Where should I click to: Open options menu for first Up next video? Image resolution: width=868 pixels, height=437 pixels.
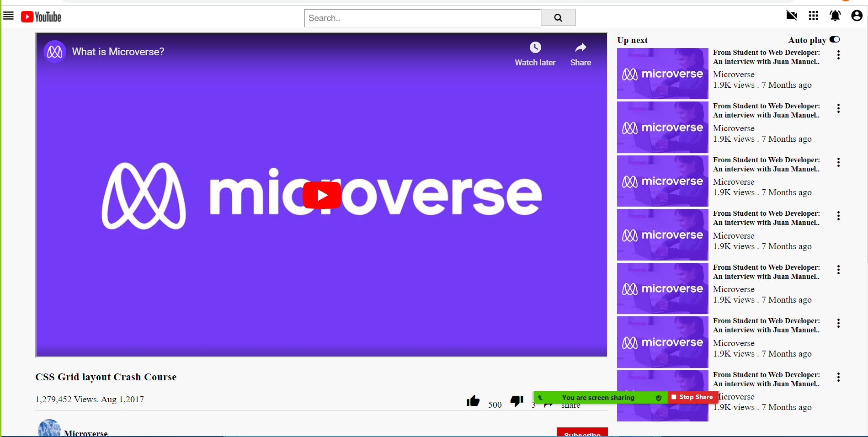point(838,55)
